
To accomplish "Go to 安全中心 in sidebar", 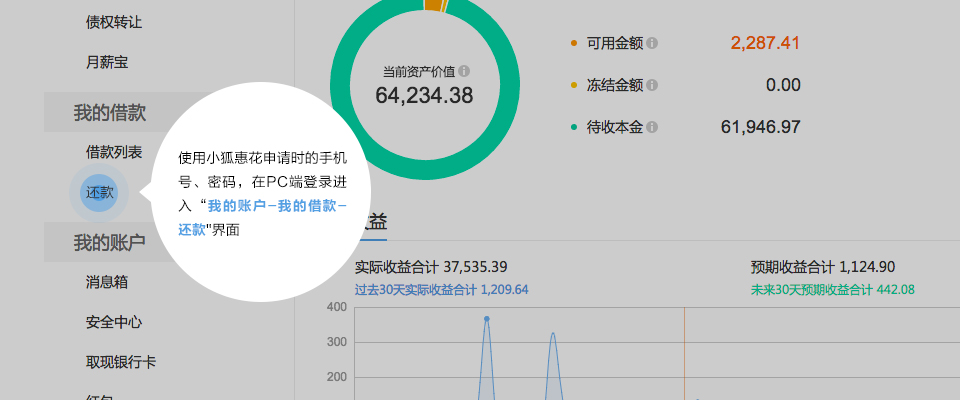I will pos(113,322).
